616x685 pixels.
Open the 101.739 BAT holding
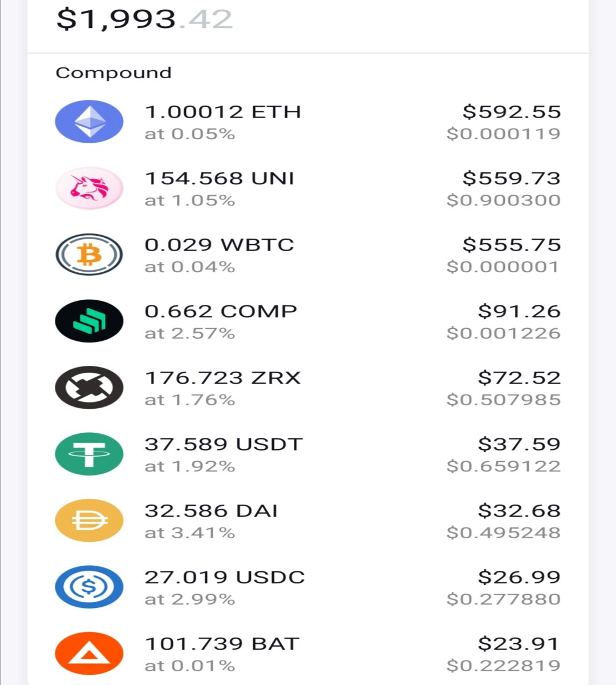coord(222,644)
